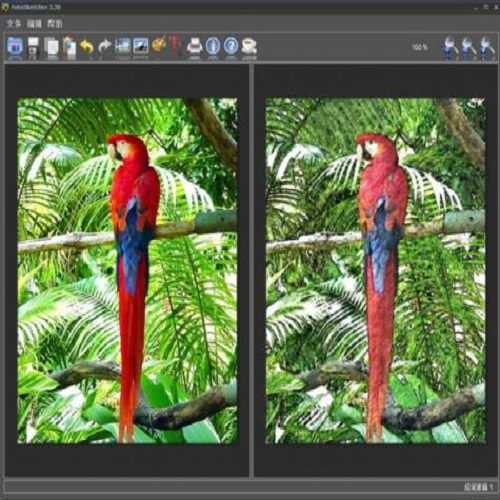Click the coffee cup donate icon
The width and height of the screenshot is (500, 500).
[249, 46]
